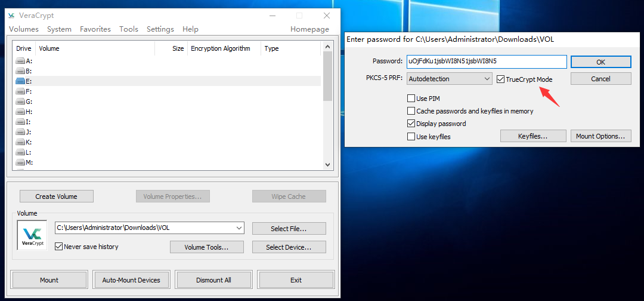Expand volume path history dropdown
Image resolution: width=644 pixels, height=301 pixels.
coord(239,228)
